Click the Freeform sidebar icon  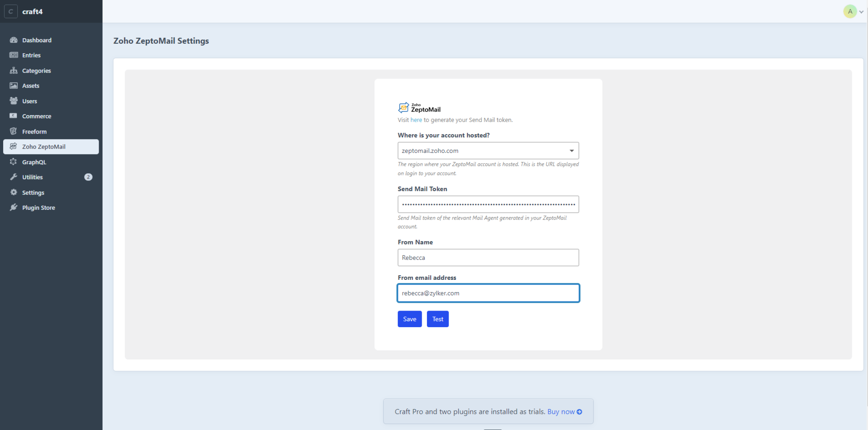pyautogui.click(x=14, y=131)
